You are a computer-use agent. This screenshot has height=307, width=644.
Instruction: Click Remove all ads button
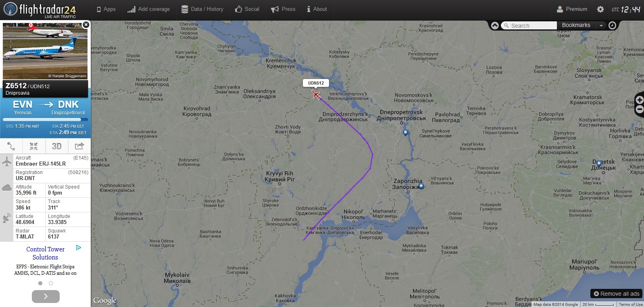(617, 294)
